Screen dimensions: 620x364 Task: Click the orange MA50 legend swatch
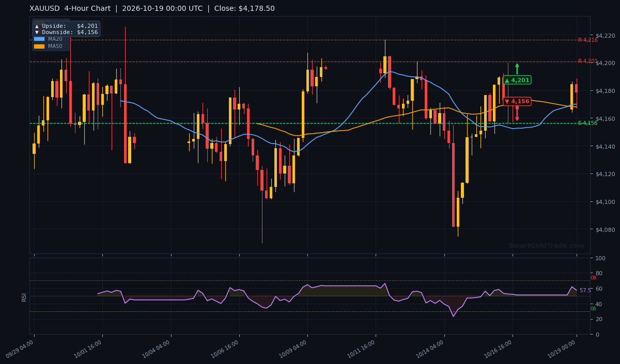(x=39, y=46)
